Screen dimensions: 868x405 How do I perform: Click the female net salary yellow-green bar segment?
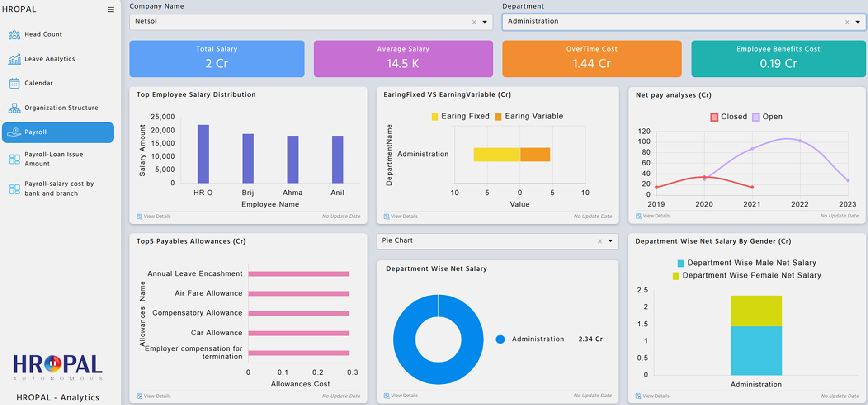point(756,311)
